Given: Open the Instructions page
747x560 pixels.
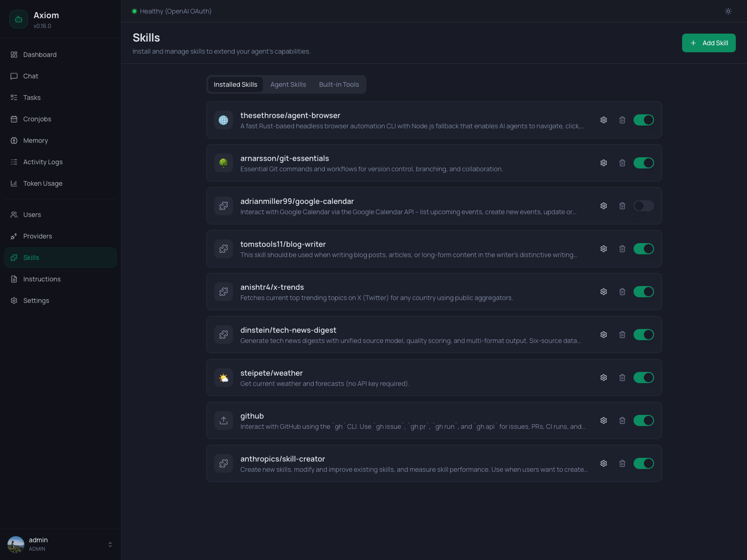Looking at the screenshot, I should pyautogui.click(x=42, y=279).
